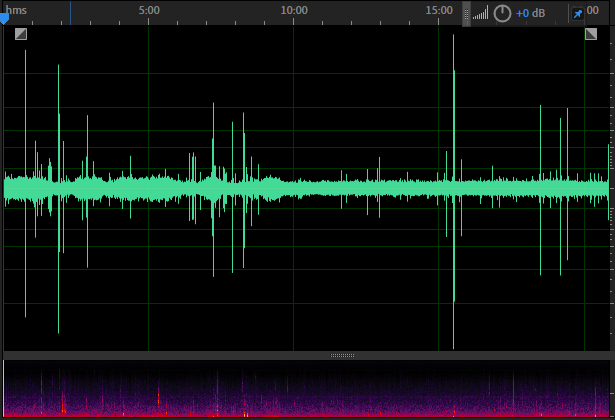Click the hms time format label

click(16, 10)
